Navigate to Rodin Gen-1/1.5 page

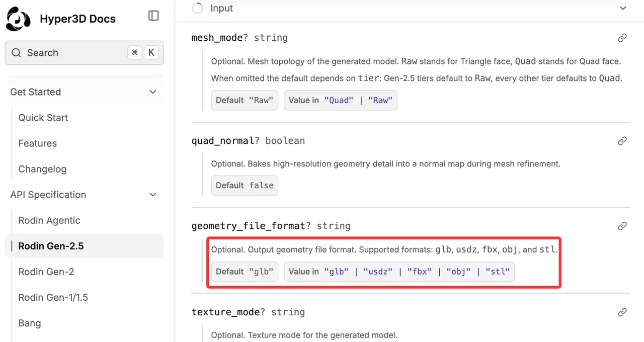click(53, 297)
